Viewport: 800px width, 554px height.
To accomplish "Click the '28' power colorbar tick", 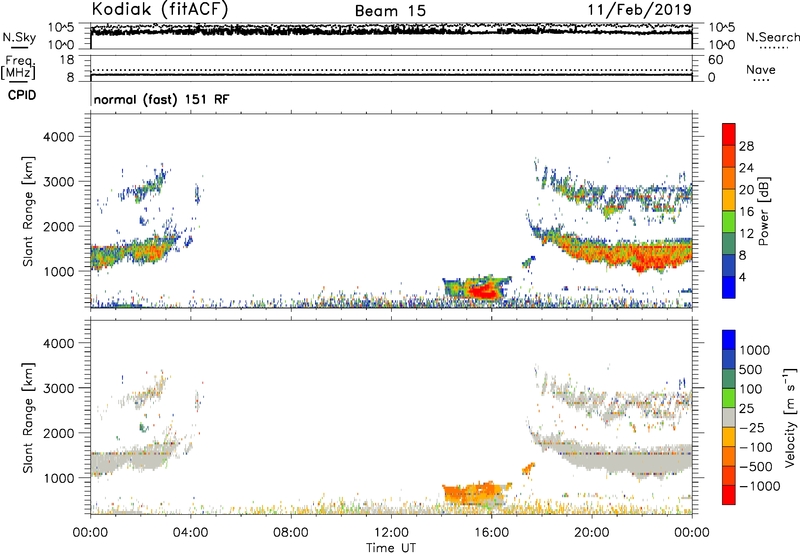I will [x=746, y=146].
